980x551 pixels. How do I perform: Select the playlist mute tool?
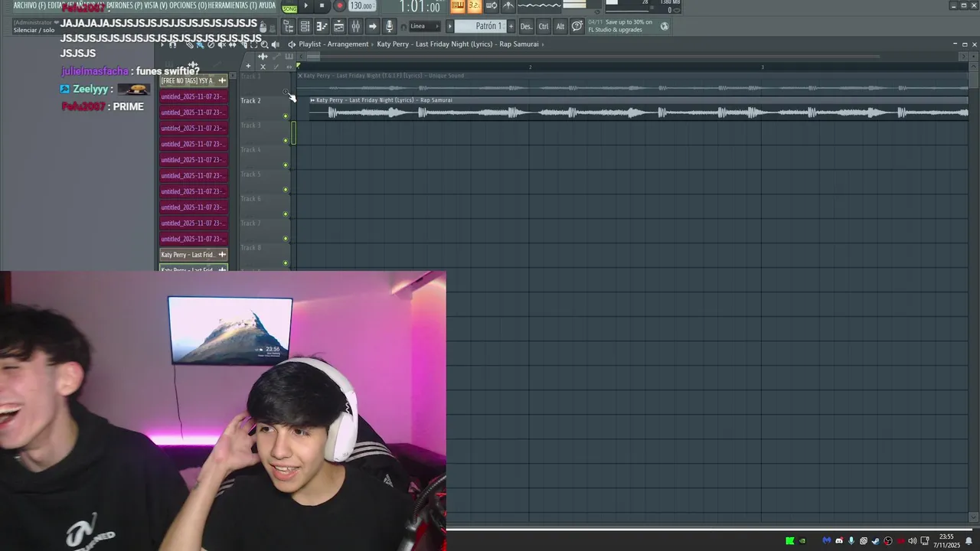point(222,44)
